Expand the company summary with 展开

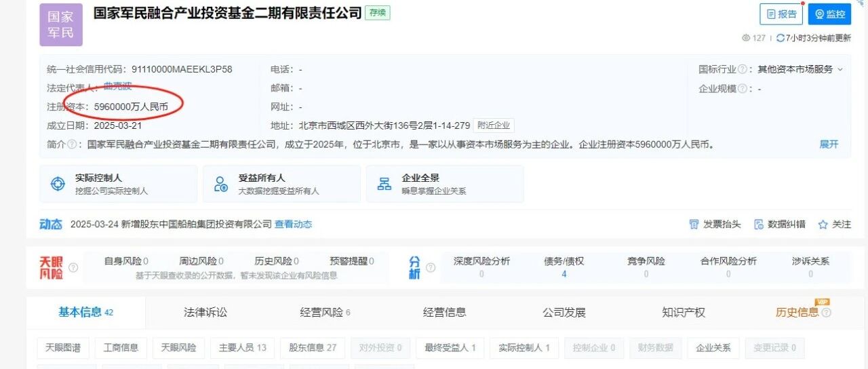829,144
